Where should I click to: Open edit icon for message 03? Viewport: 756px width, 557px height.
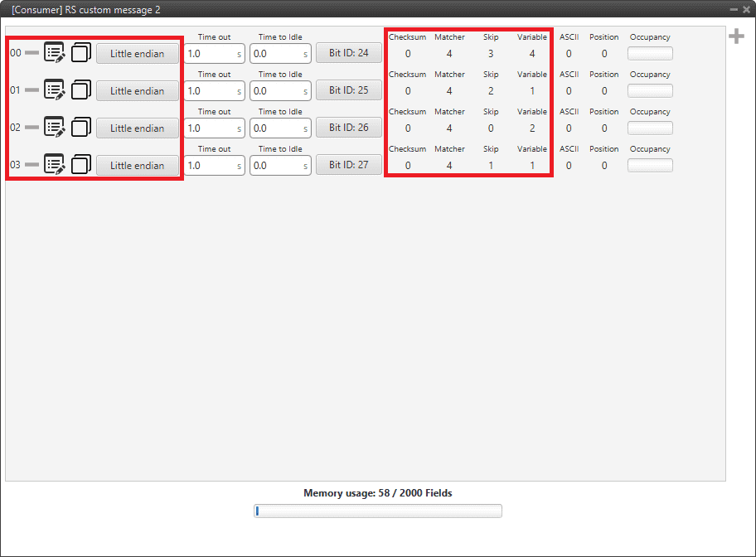click(x=55, y=165)
